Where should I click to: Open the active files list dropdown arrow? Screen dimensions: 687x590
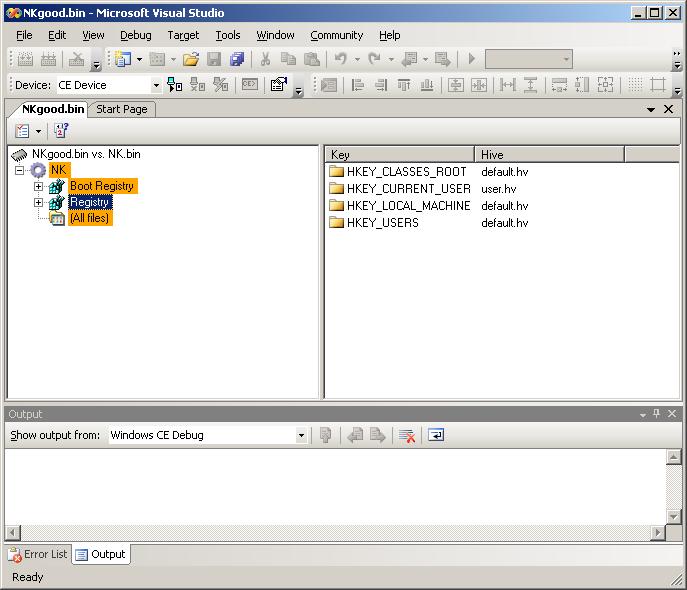point(651,110)
